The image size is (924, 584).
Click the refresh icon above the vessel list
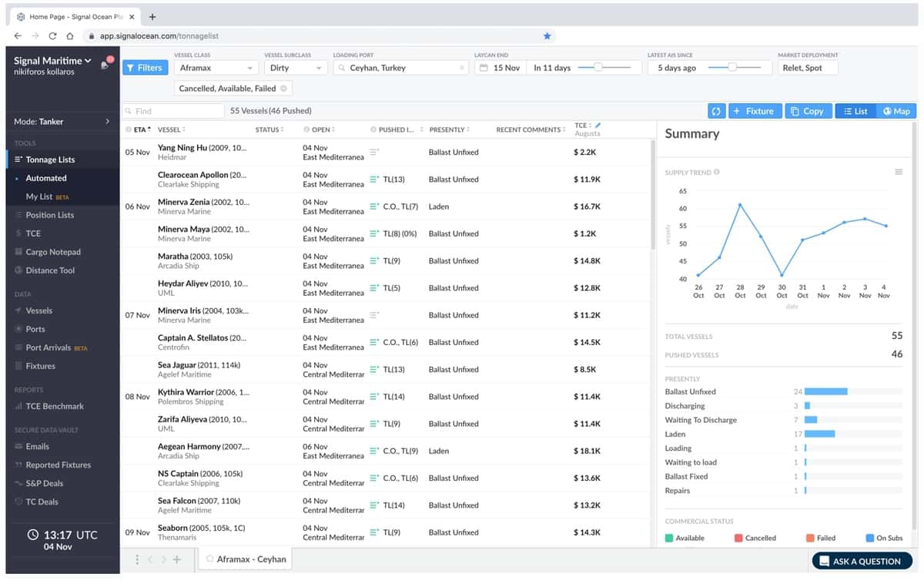(716, 110)
